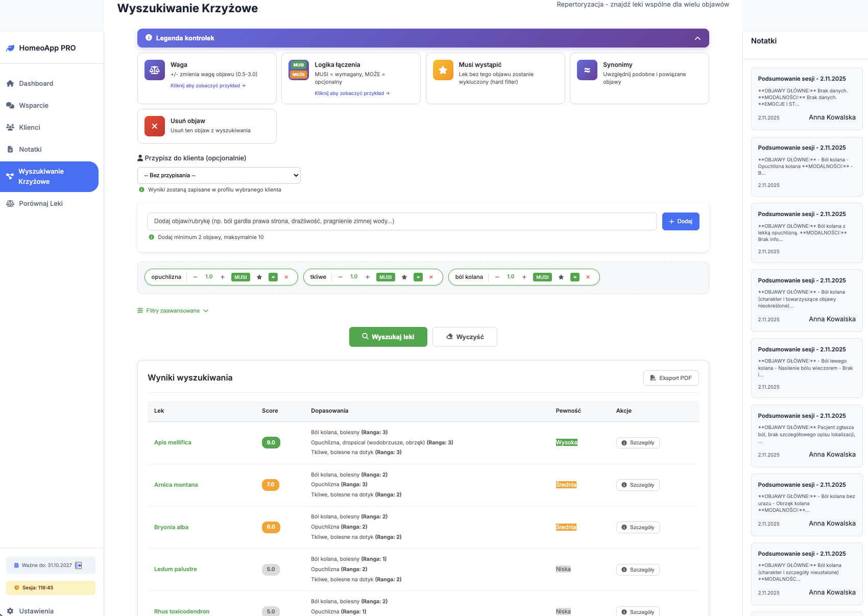The image size is (868, 616).
Task: Click Eksport PDF button
Action: (670, 378)
